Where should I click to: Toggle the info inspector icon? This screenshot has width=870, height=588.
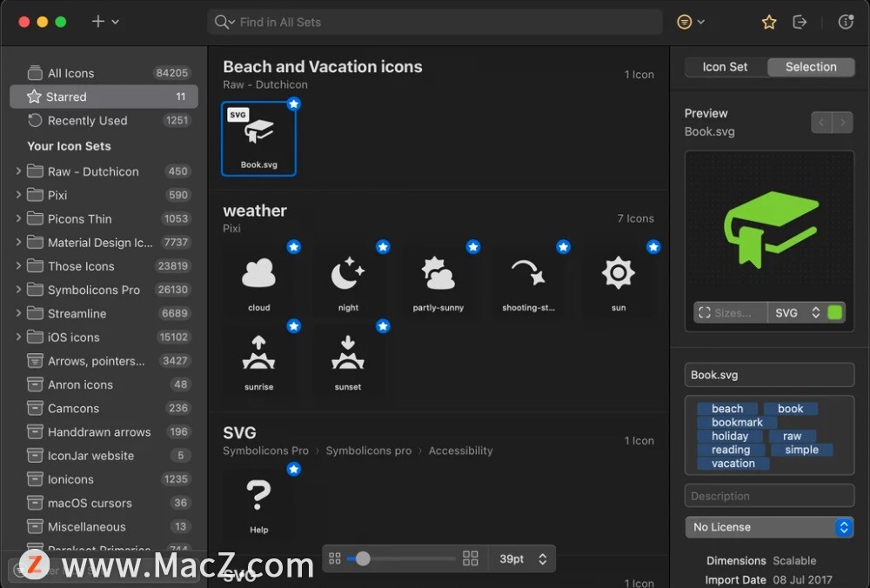tap(845, 22)
